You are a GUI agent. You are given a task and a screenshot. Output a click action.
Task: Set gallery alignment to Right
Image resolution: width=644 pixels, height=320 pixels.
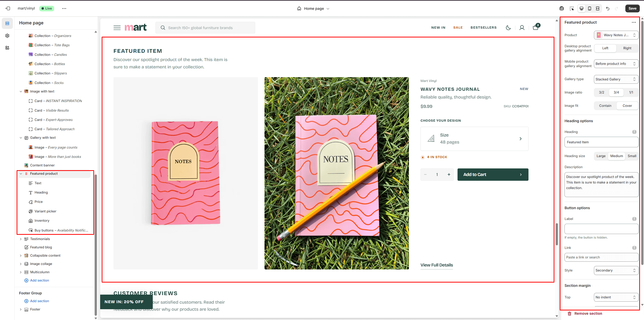627,48
